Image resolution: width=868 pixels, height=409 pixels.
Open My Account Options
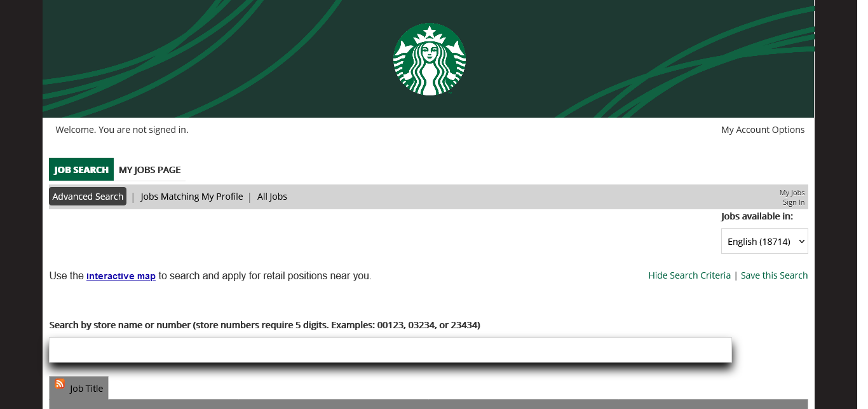click(x=763, y=130)
